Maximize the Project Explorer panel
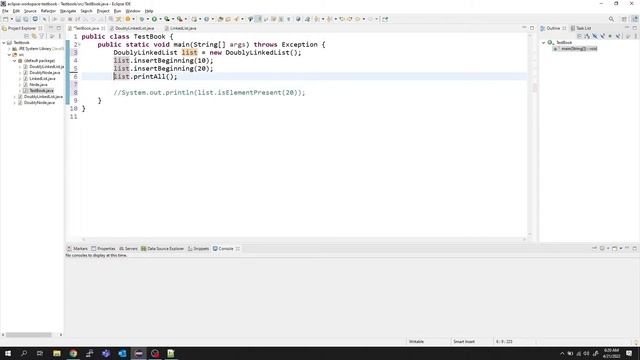 (x=59, y=28)
